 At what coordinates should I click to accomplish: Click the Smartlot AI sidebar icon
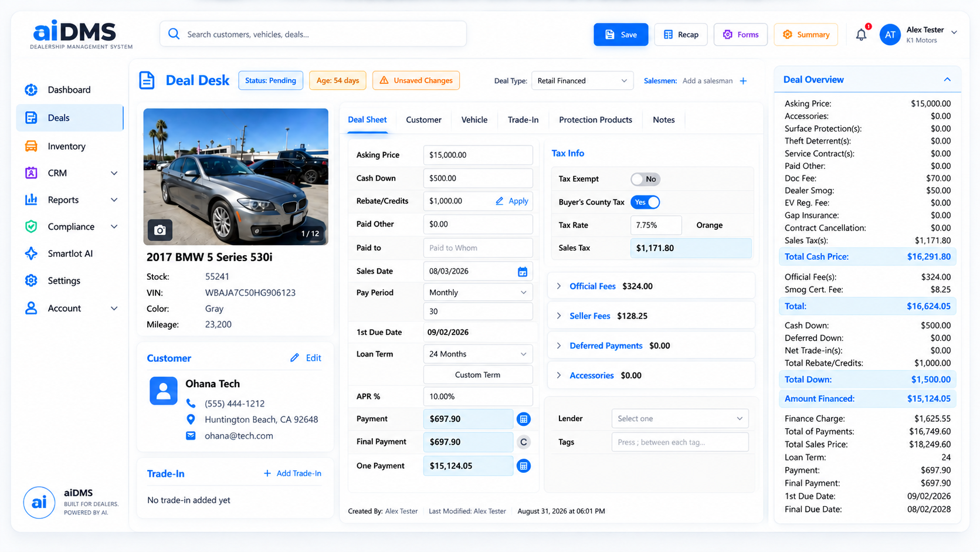click(x=31, y=253)
